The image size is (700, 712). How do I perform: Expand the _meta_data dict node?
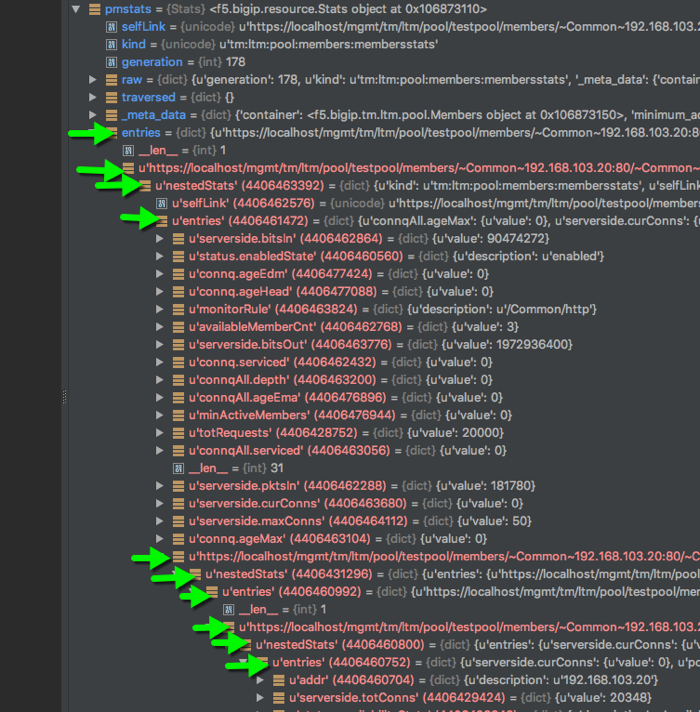pyautogui.click(x=93, y=115)
